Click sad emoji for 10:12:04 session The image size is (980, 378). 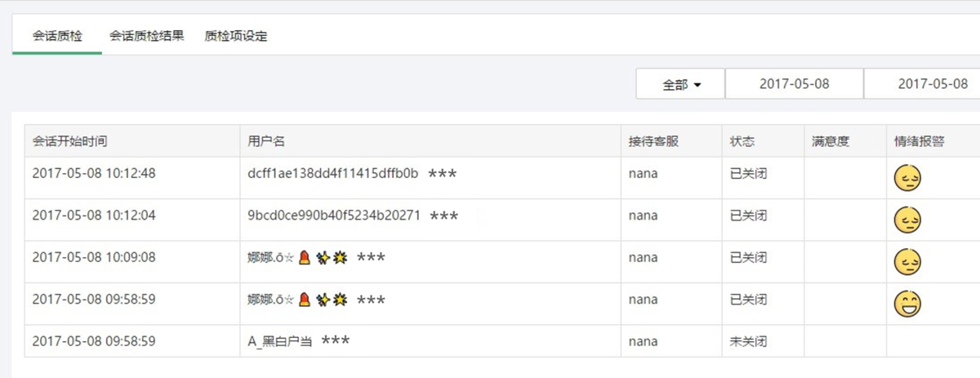coord(907,220)
